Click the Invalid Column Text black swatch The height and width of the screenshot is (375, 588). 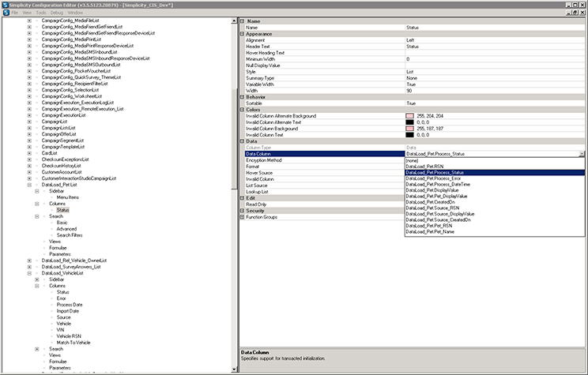[x=409, y=135]
